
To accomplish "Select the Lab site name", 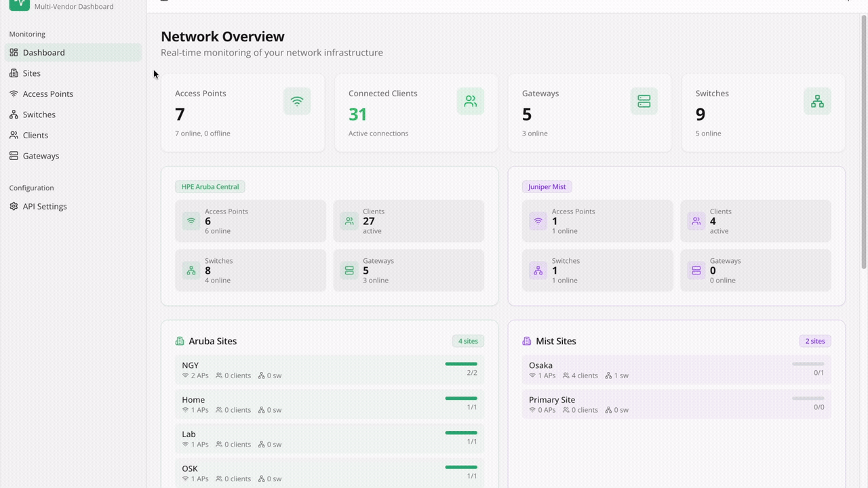I will pyautogui.click(x=189, y=434).
